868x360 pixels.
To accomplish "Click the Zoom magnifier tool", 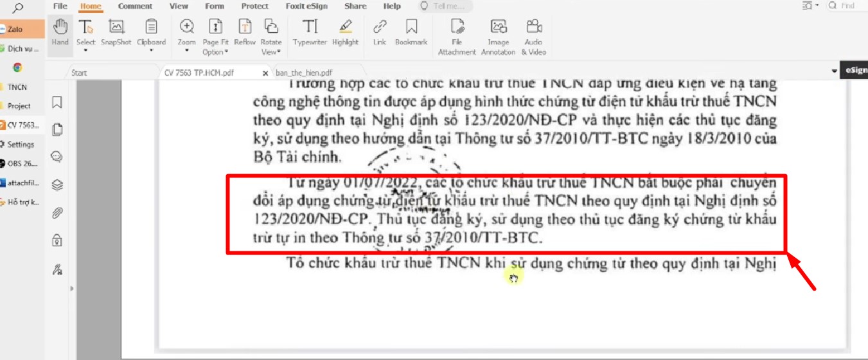I will coord(186,31).
